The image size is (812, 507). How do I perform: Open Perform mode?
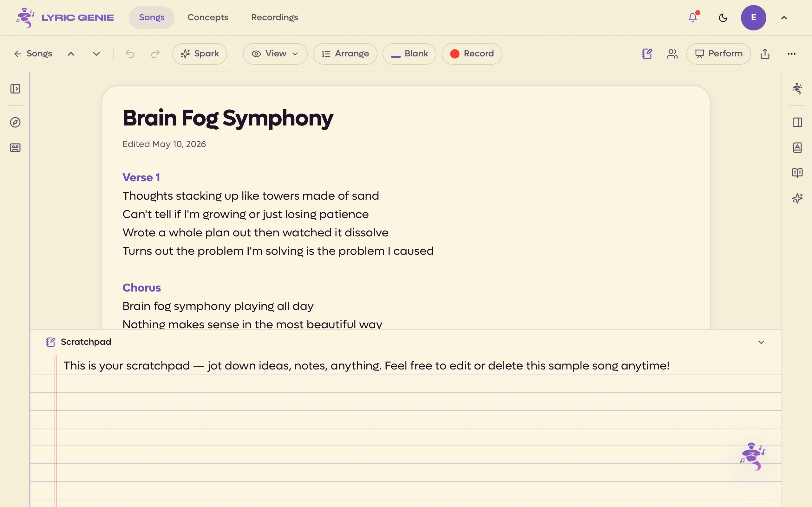pos(718,54)
